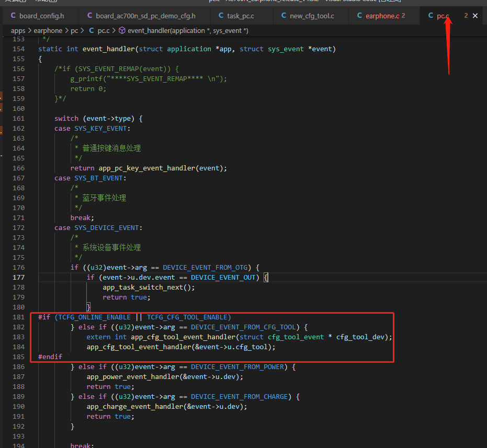Click the DEVICE_EVENT_FROM_OTG constant
The width and height of the screenshot is (487, 448).
coord(205,268)
